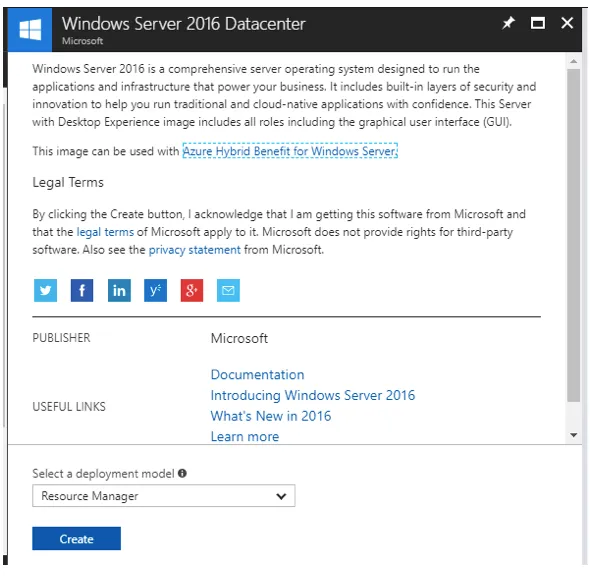The image size is (590, 576).
Task: Click the PUBLISHER label
Action: (61, 338)
